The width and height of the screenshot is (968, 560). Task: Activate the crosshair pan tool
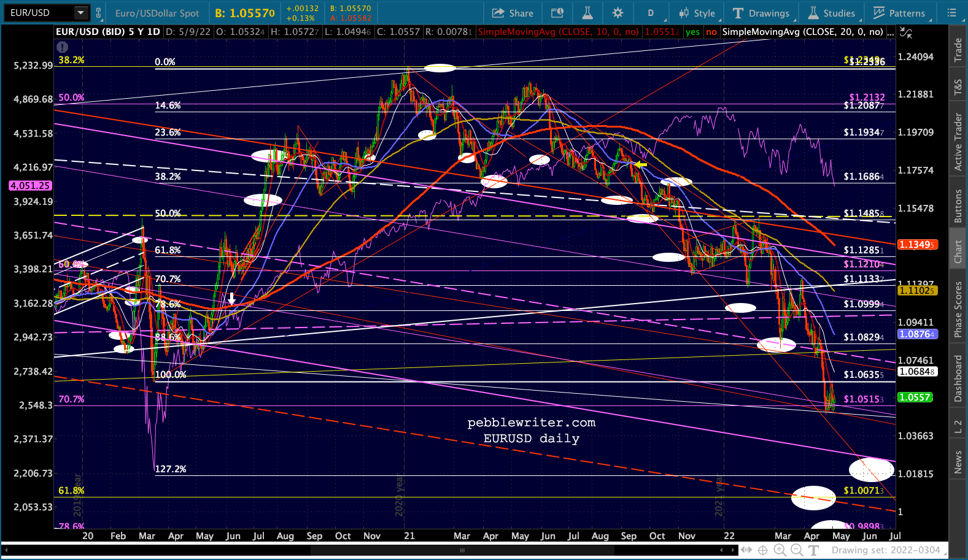762,550
